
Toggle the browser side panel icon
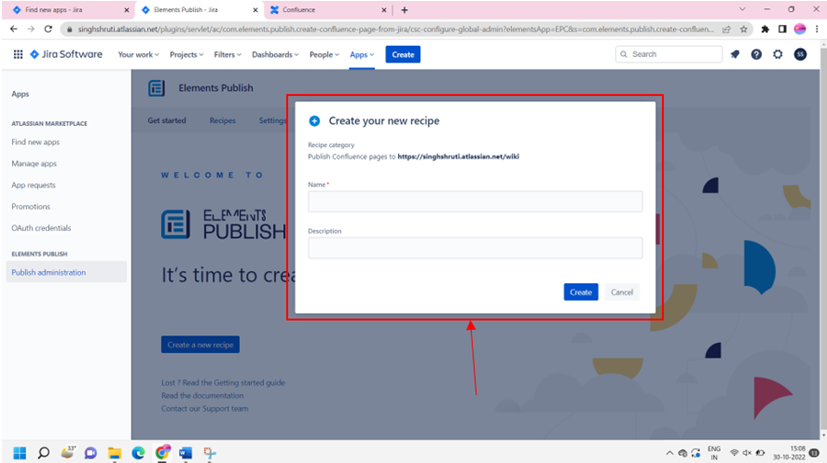click(x=782, y=30)
